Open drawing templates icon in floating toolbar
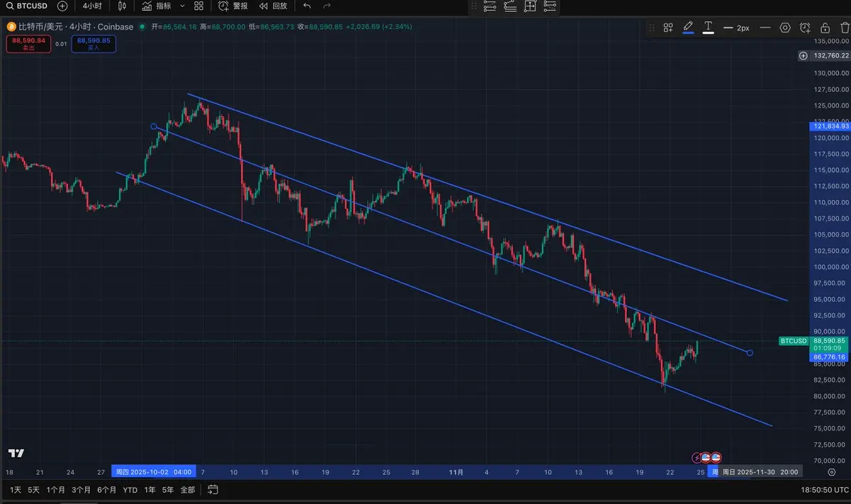Image resolution: width=851 pixels, height=504 pixels. (668, 28)
